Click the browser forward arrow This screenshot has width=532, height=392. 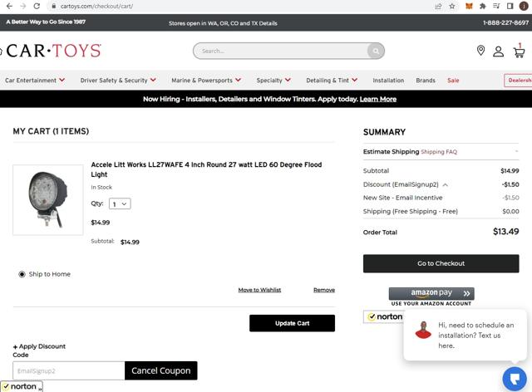click(23, 6)
